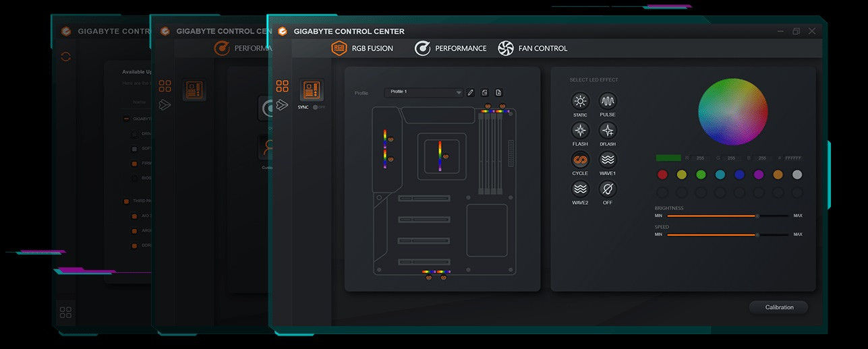Toggle the FIRM checkbox in leftmost window
Screen dimensions: 868x349
click(x=135, y=164)
